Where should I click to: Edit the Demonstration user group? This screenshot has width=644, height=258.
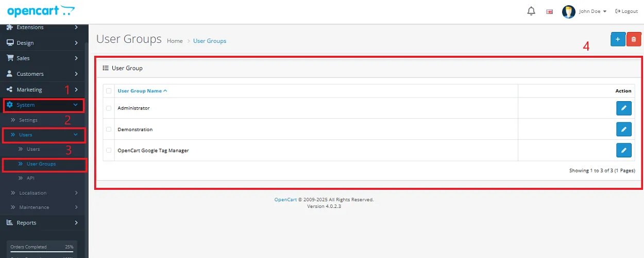point(623,129)
